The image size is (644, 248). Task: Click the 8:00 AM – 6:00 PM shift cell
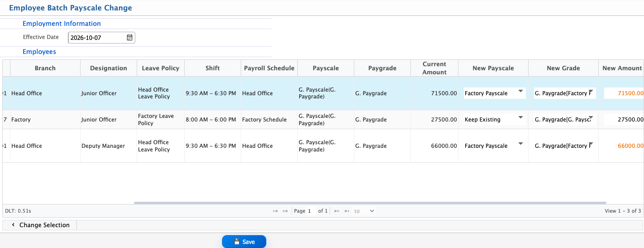tap(213, 120)
